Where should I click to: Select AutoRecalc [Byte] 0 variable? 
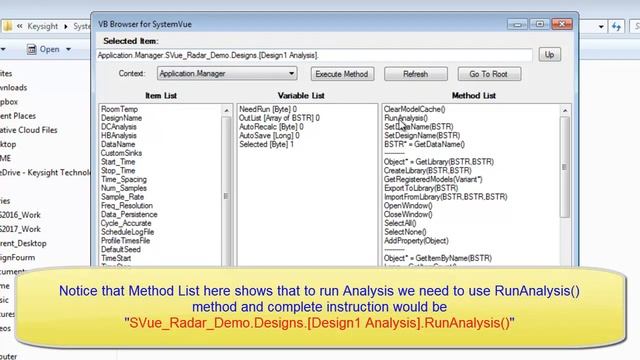click(271, 127)
